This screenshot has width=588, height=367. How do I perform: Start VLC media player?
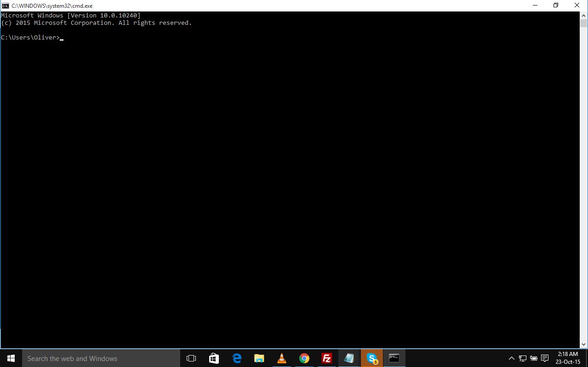(282, 358)
